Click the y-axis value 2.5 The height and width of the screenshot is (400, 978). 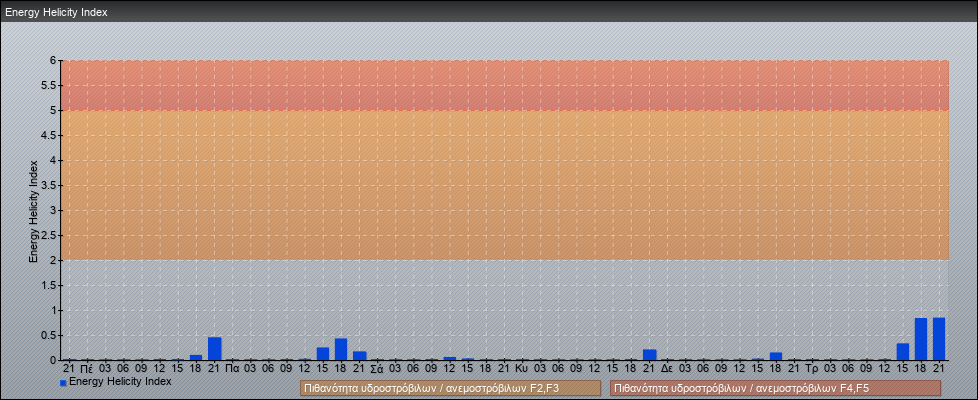coord(49,235)
